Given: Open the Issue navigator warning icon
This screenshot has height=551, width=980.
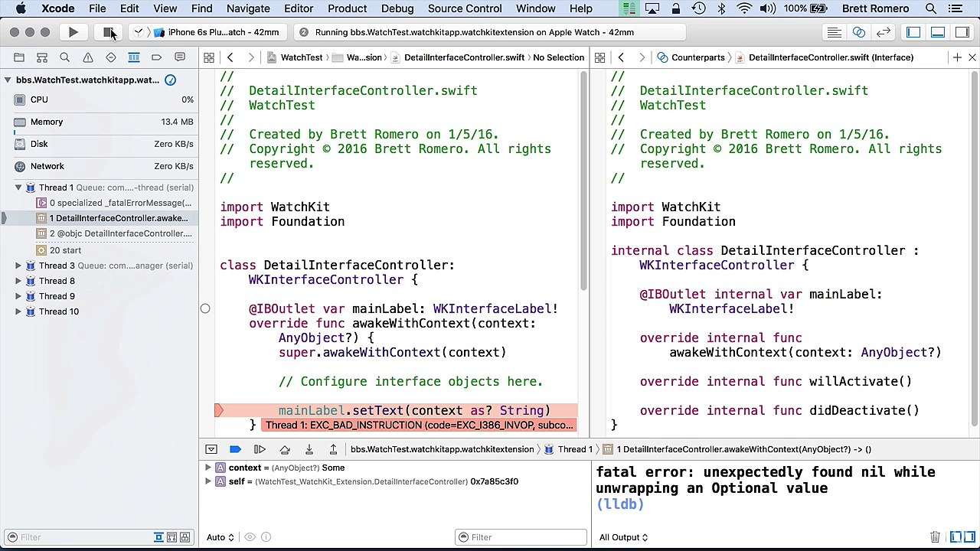Looking at the screenshot, I should (88, 57).
